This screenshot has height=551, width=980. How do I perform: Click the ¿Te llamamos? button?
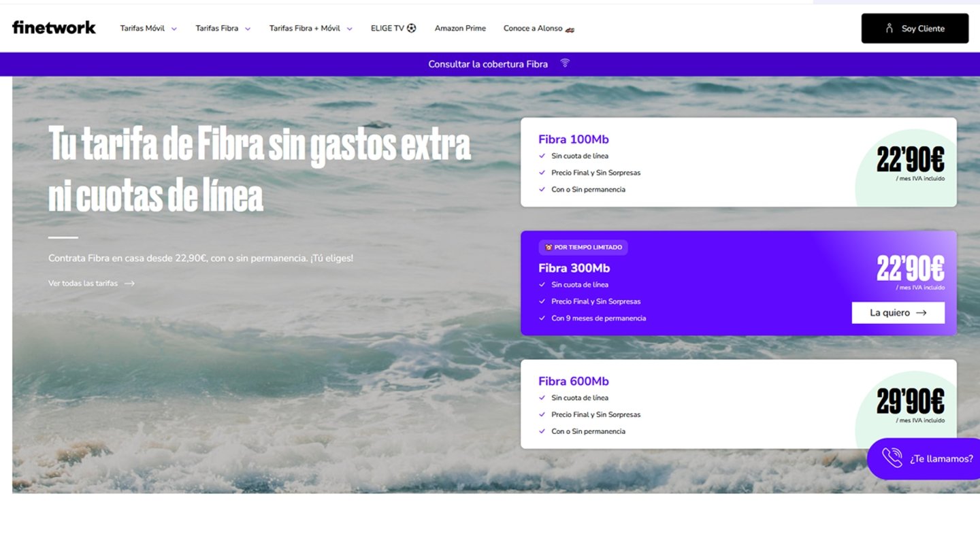pyautogui.click(x=924, y=459)
